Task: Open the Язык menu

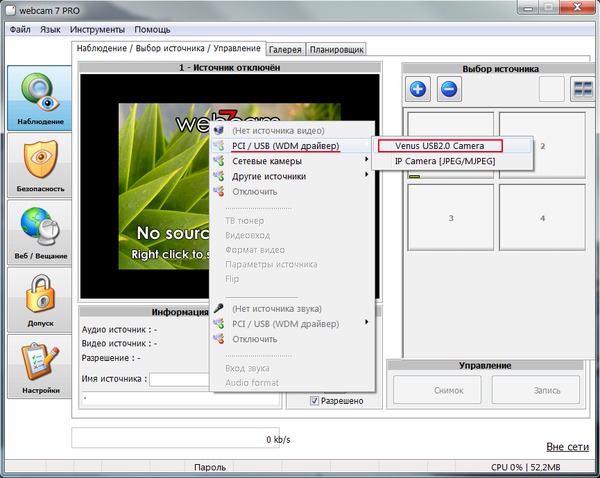Action: [x=50, y=29]
